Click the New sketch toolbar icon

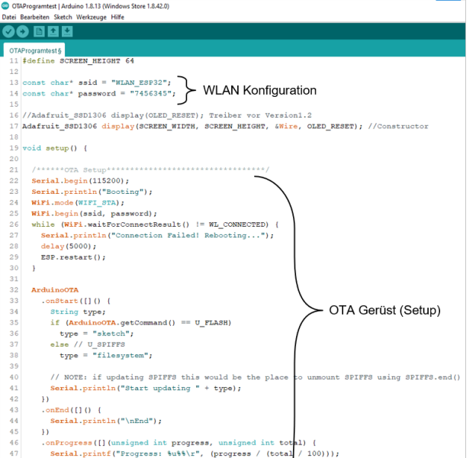coord(39,31)
